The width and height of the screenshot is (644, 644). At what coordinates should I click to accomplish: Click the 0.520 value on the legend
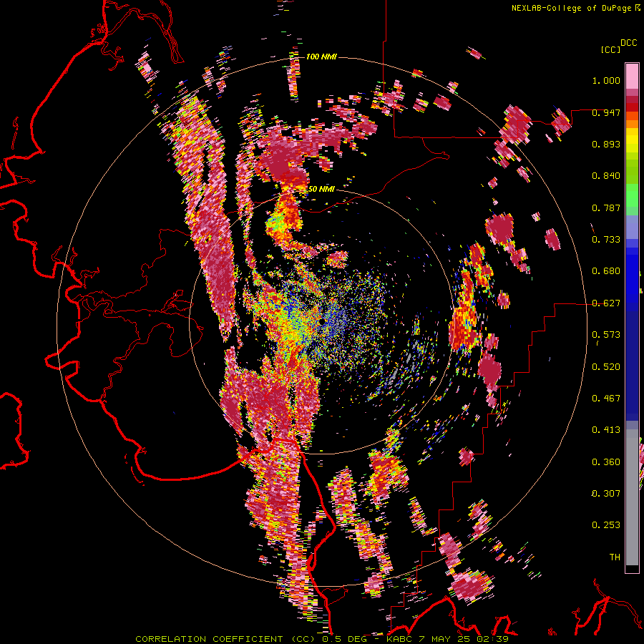click(x=606, y=367)
